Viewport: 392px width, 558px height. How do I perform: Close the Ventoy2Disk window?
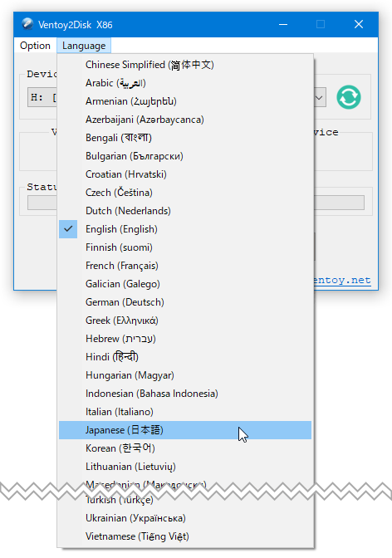point(359,24)
